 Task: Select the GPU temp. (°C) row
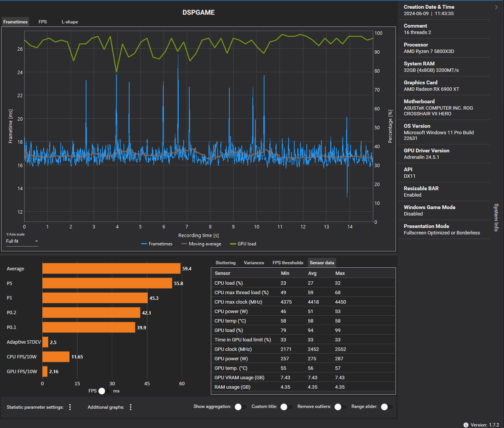303,368
